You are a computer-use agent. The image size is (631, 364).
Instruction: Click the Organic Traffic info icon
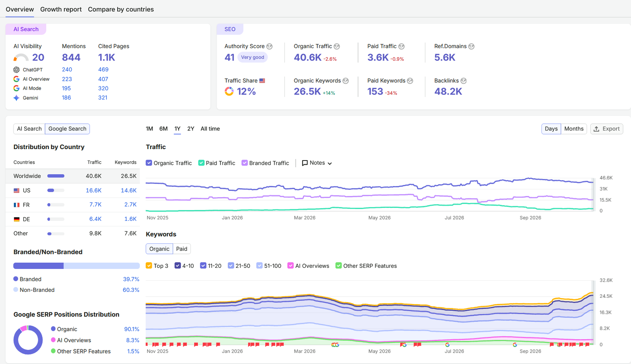pyautogui.click(x=337, y=46)
